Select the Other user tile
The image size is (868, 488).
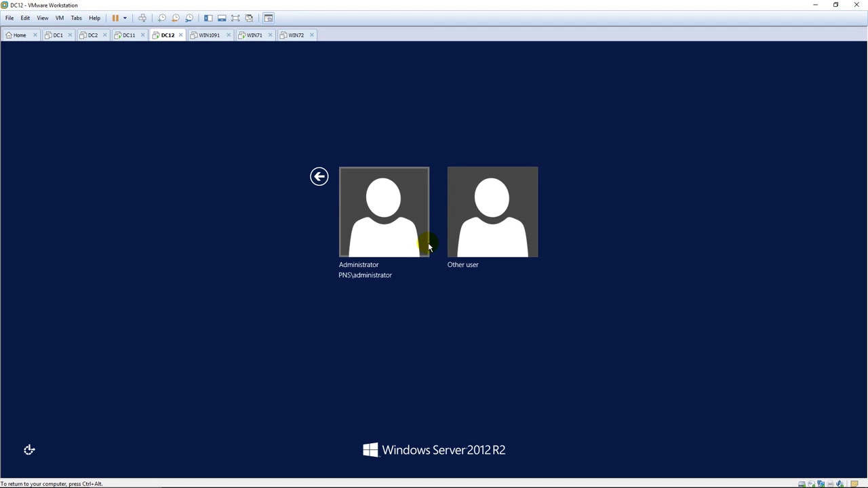492,211
